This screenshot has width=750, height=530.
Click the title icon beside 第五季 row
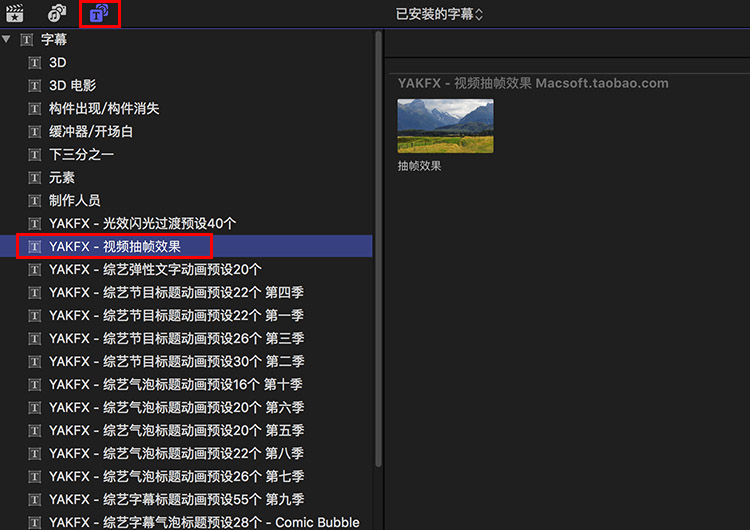pos(34,431)
